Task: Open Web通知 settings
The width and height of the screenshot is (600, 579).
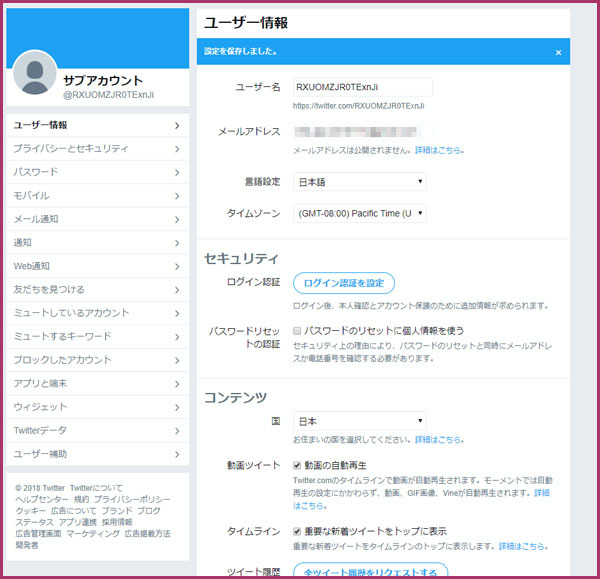Action: (x=98, y=266)
